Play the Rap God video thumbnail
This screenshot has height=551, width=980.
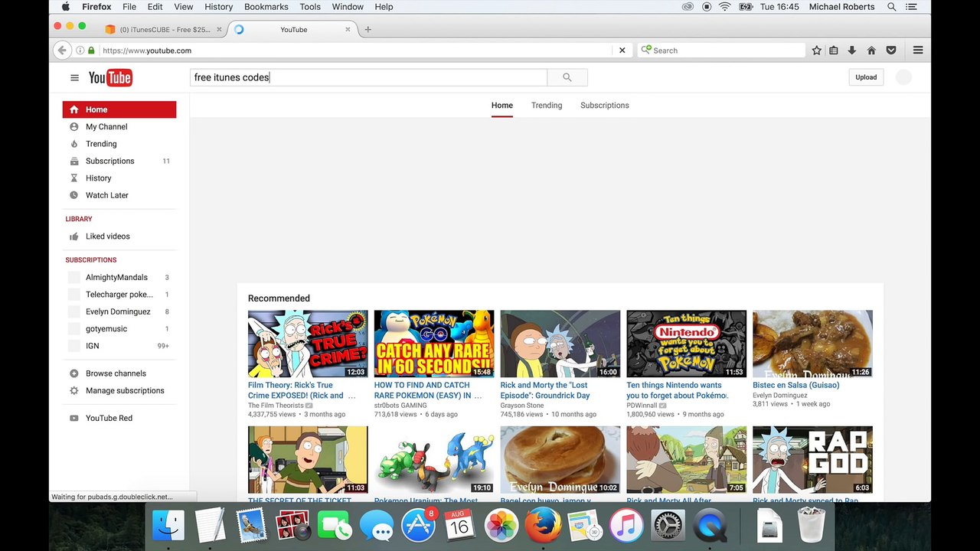[x=812, y=460]
